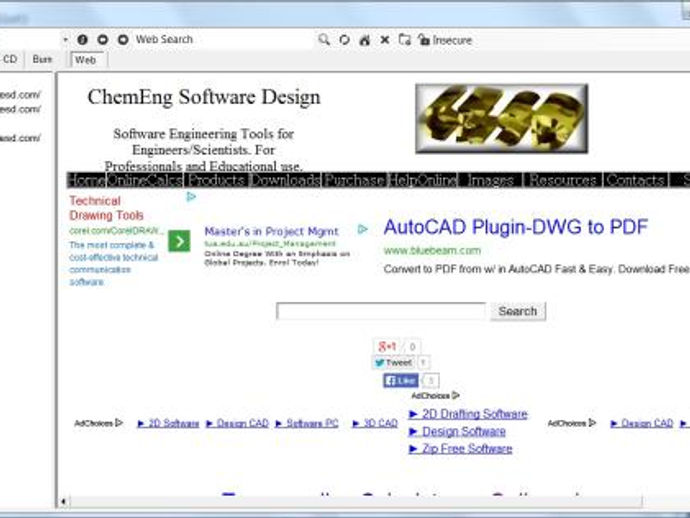690x518 pixels.
Task: Open AutoCAD Plugin-DWG to PDF link
Action: click(x=515, y=227)
